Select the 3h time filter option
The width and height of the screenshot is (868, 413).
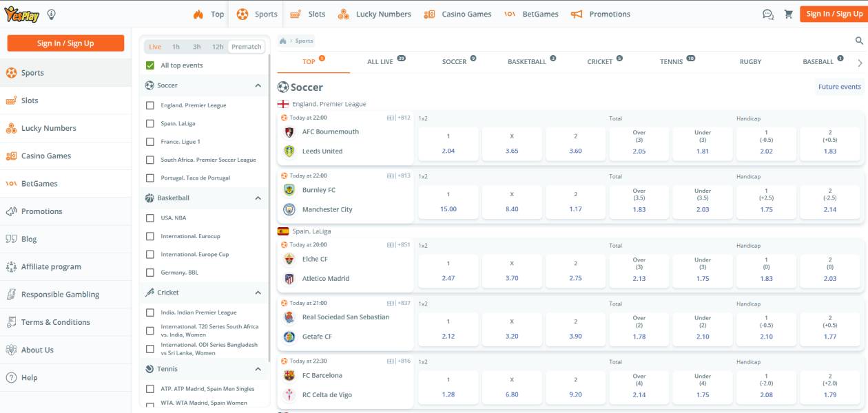tap(197, 47)
